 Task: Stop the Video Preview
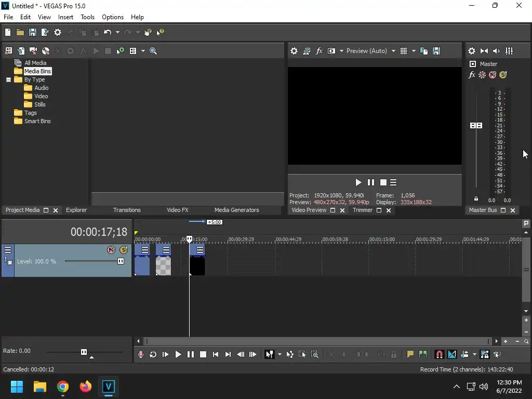(383, 182)
